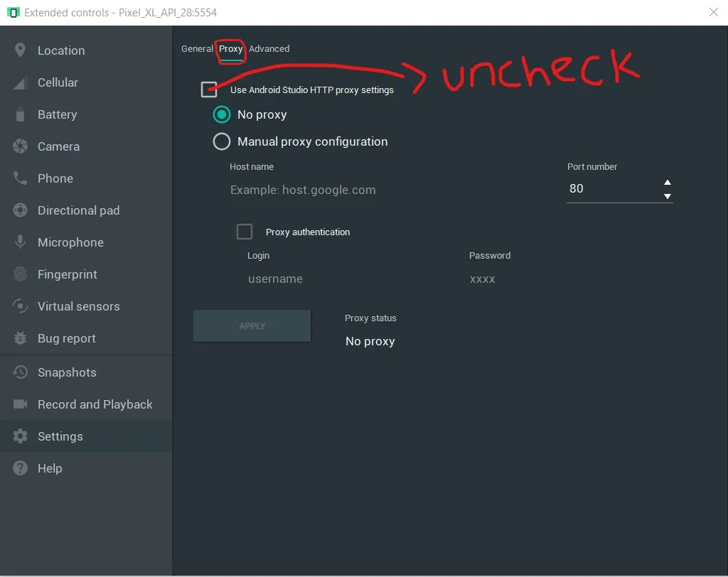Decrease the port number with down arrow
The width and height of the screenshot is (728, 577).
[667, 196]
